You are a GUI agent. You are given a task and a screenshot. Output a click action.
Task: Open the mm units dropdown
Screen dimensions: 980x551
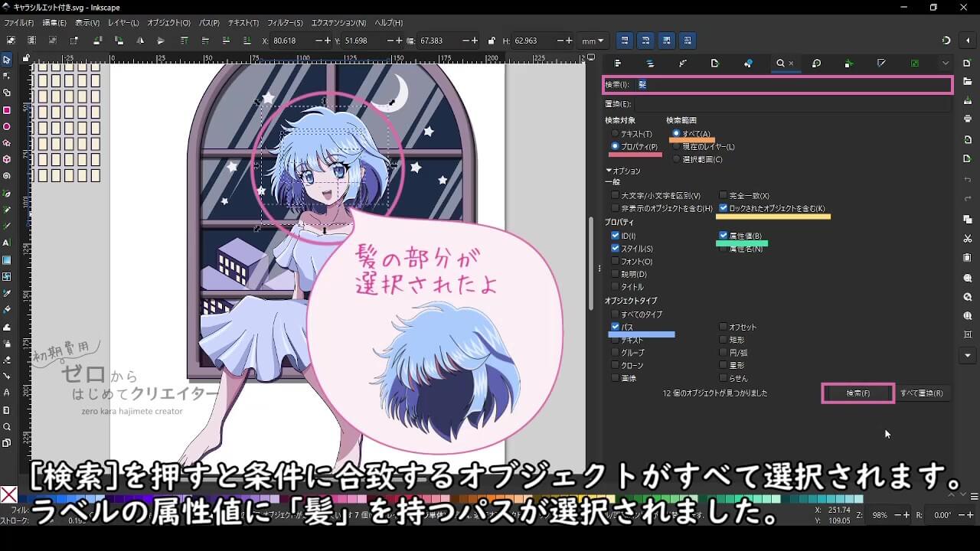click(592, 41)
